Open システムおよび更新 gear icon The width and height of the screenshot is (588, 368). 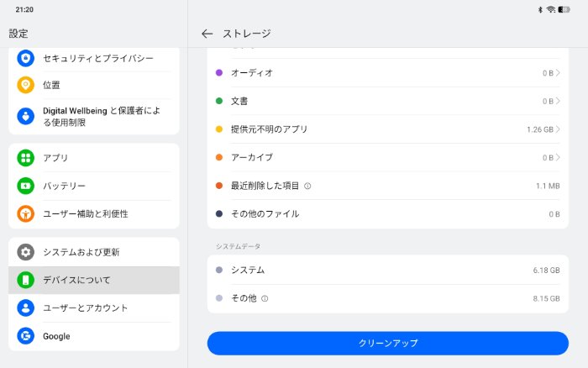26,252
